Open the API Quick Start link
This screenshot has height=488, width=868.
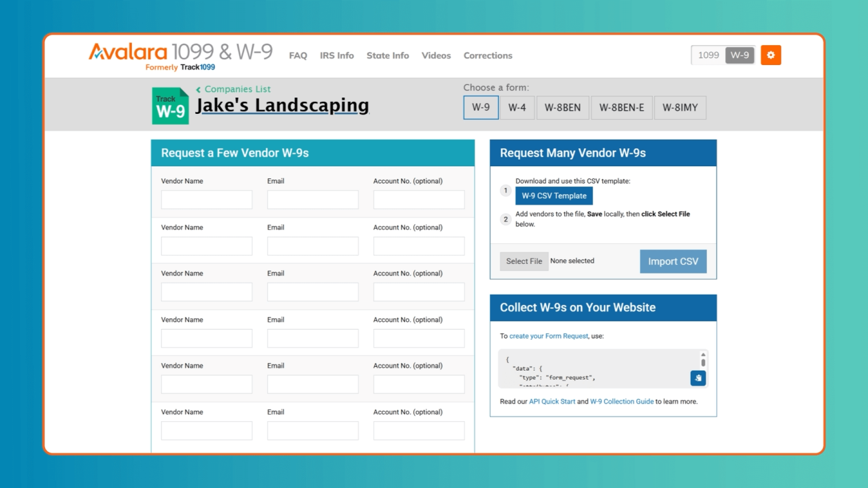(x=552, y=401)
